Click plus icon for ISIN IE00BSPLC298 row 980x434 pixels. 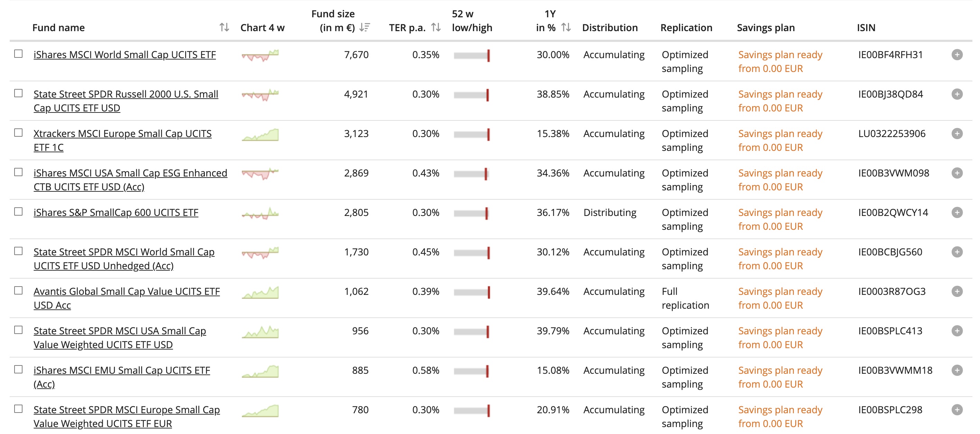point(957,410)
